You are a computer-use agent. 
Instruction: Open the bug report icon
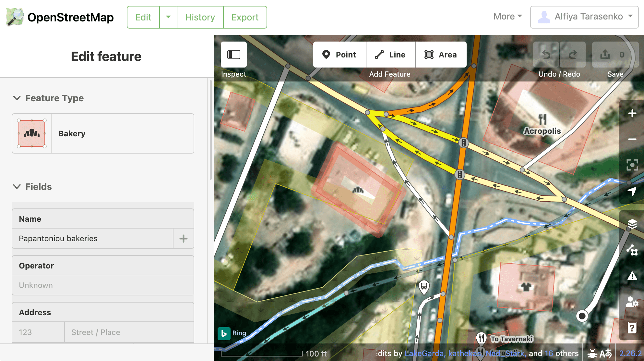[592, 353]
